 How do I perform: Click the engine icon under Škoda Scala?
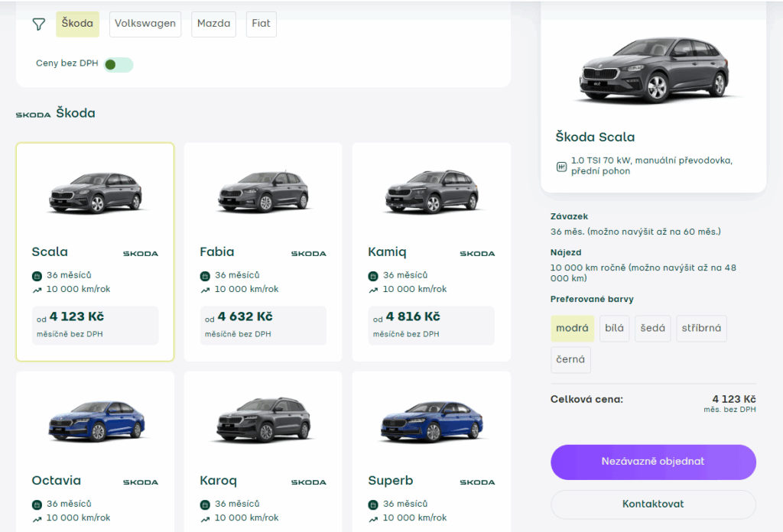(x=561, y=166)
